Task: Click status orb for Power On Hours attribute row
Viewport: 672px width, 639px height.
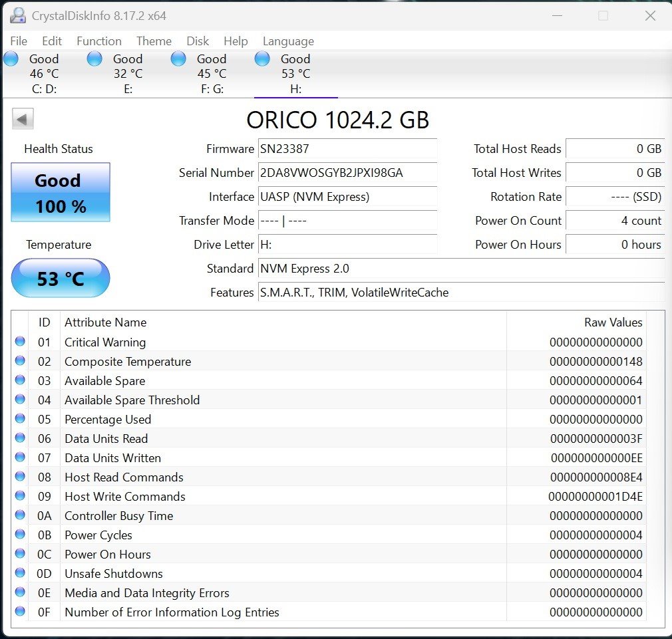Action: point(20,553)
